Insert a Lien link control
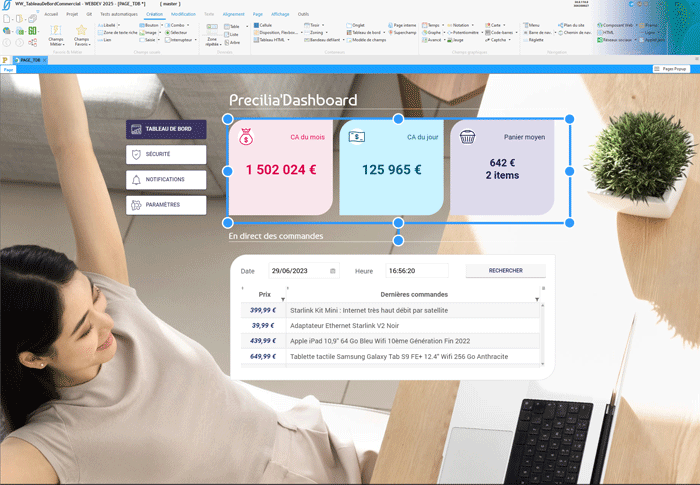Screen dimensions: 700x485 pos(104,40)
